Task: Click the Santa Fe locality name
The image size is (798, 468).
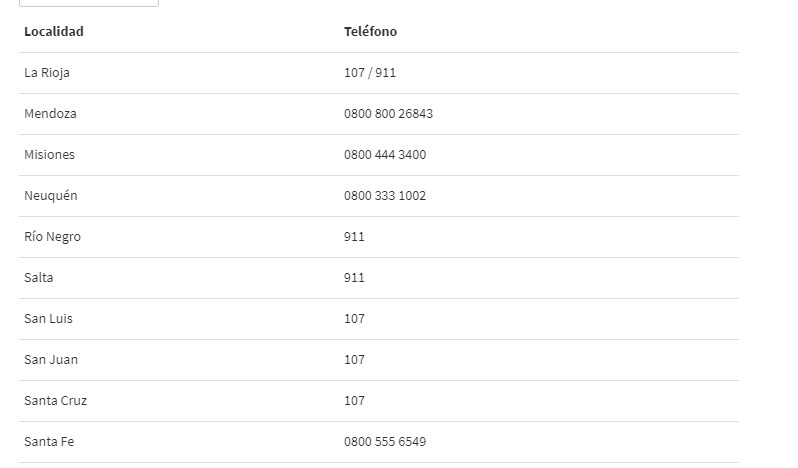Action: [x=49, y=442]
